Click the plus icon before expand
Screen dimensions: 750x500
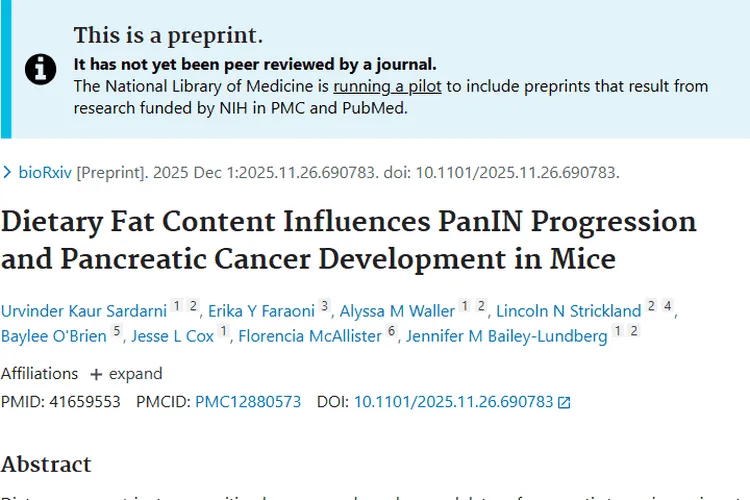[x=96, y=374]
